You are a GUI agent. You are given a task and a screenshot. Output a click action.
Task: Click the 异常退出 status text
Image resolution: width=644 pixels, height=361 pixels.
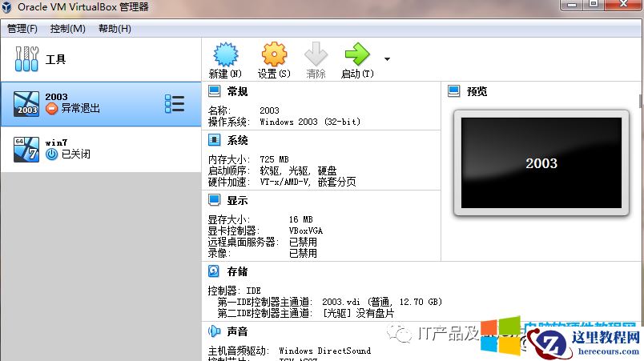click(80, 109)
